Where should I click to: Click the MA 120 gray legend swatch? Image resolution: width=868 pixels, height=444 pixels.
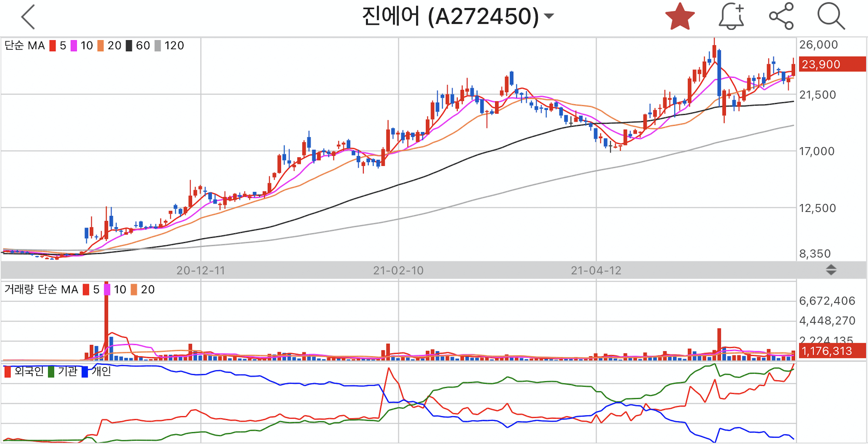point(158,46)
